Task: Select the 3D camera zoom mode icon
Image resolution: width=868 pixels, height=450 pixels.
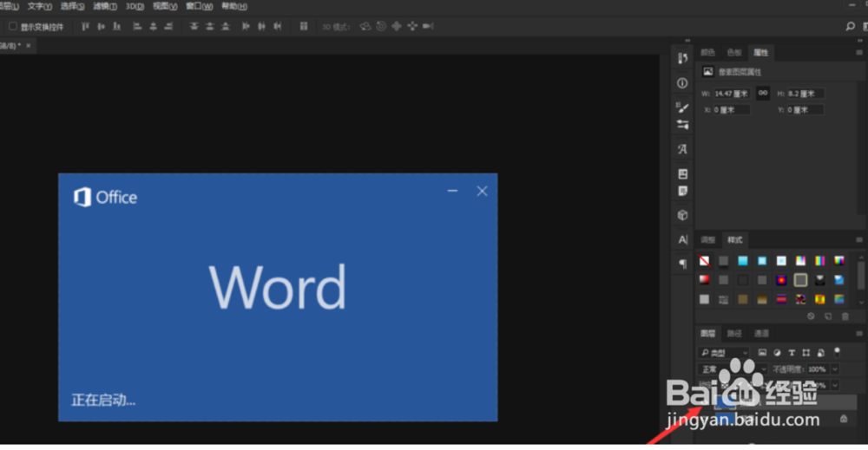Action: point(428,26)
